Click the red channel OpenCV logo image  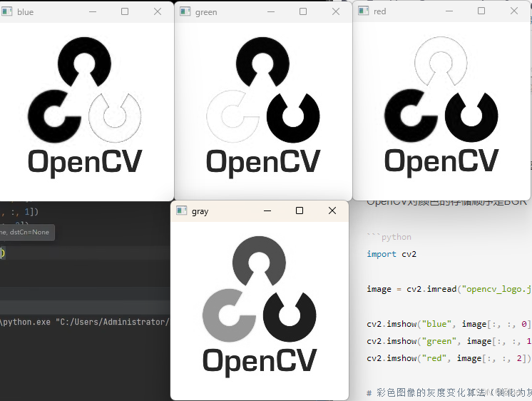[x=441, y=106]
